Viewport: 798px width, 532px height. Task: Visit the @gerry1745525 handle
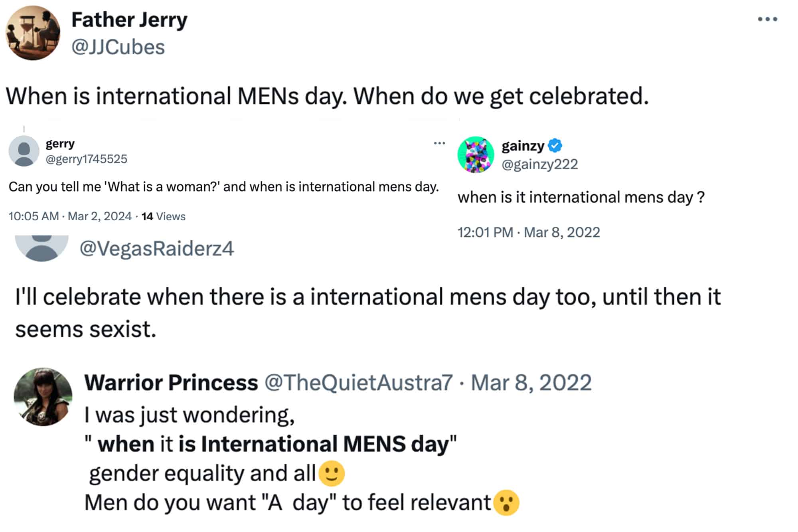click(86, 159)
